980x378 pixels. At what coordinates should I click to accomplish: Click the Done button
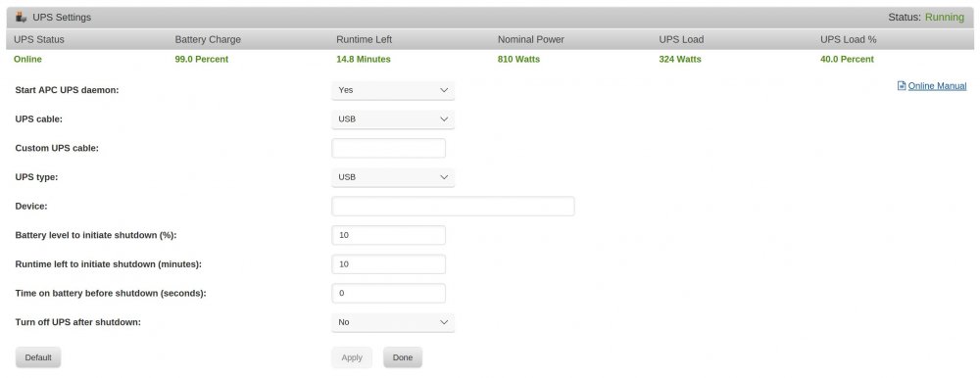tap(403, 357)
